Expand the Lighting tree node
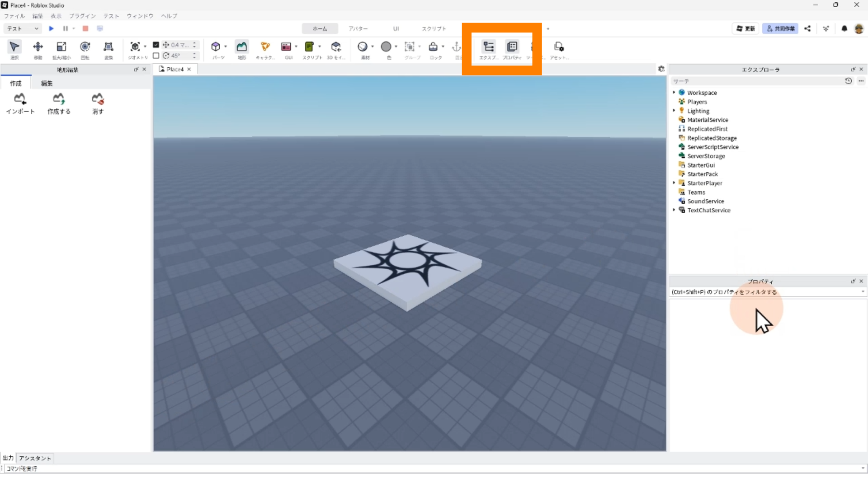868x488 pixels. pos(674,111)
